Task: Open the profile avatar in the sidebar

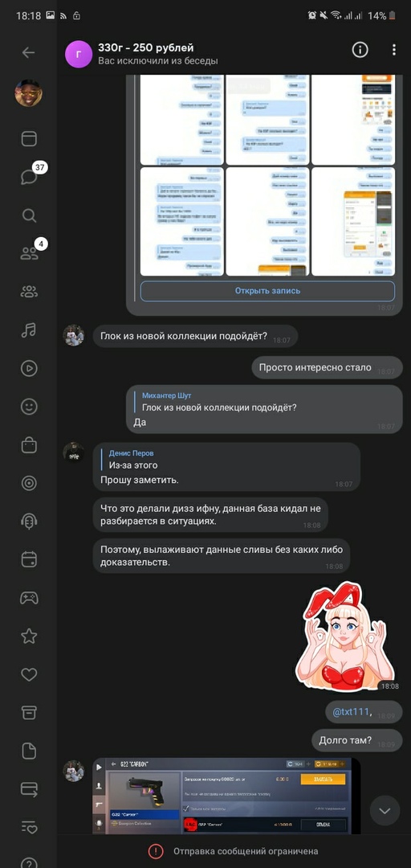Action: pyautogui.click(x=29, y=93)
